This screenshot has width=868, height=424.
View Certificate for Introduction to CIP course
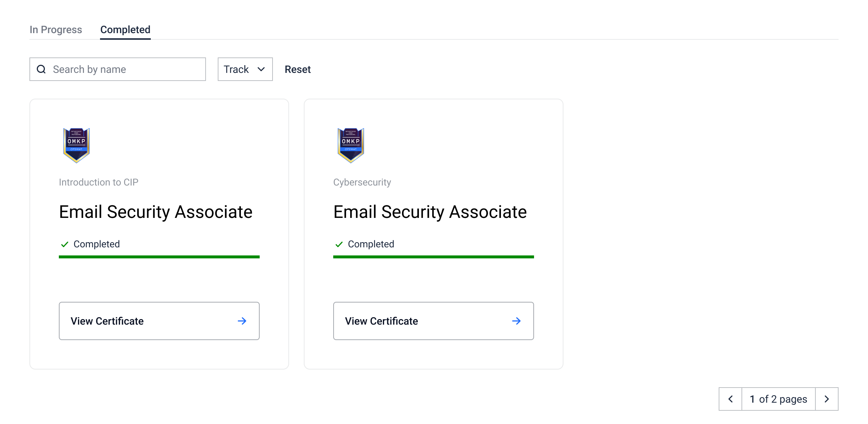point(159,321)
